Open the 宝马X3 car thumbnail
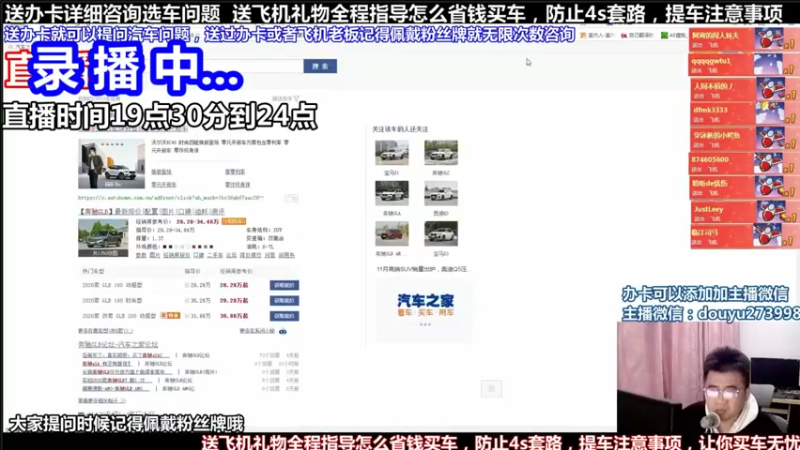The image size is (800, 450). coord(441,233)
